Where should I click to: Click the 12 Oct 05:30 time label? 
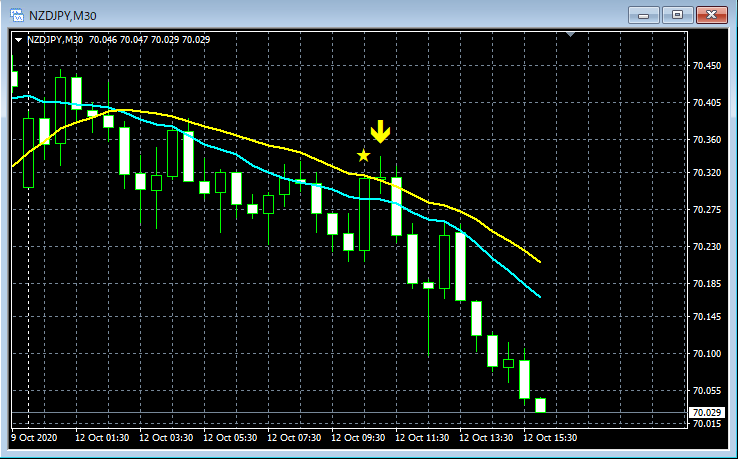[x=230, y=438]
